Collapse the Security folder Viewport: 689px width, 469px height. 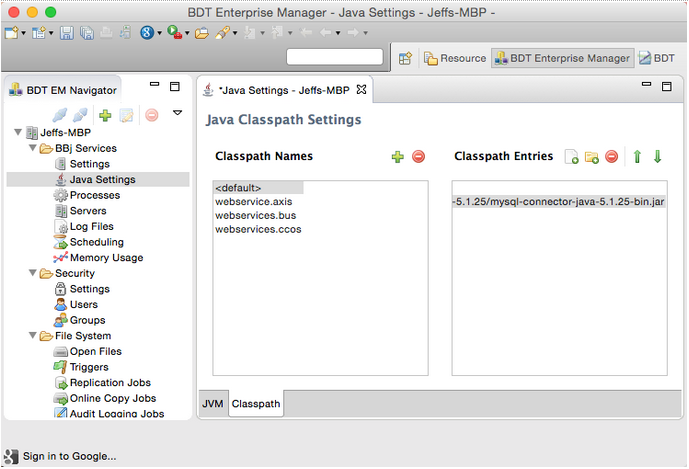(33, 273)
